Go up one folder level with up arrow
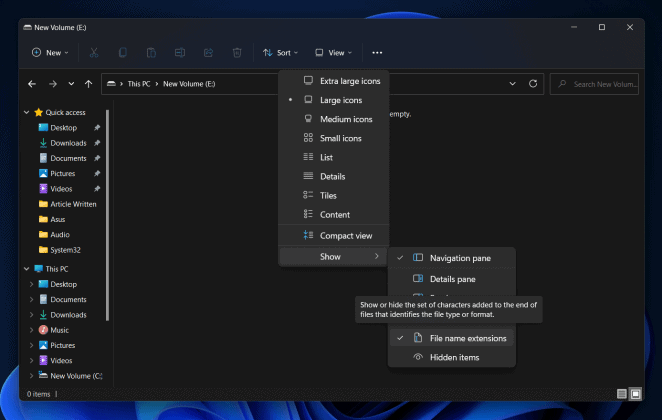 click(88, 84)
